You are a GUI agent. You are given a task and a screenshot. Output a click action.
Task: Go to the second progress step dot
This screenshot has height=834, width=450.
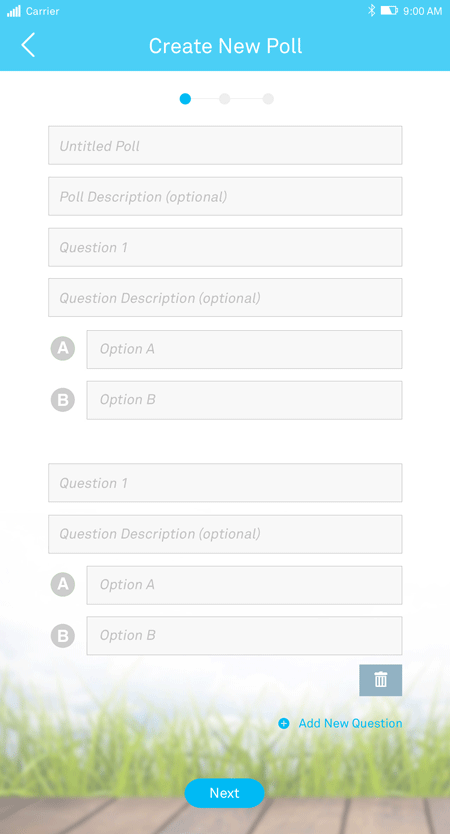point(224,98)
